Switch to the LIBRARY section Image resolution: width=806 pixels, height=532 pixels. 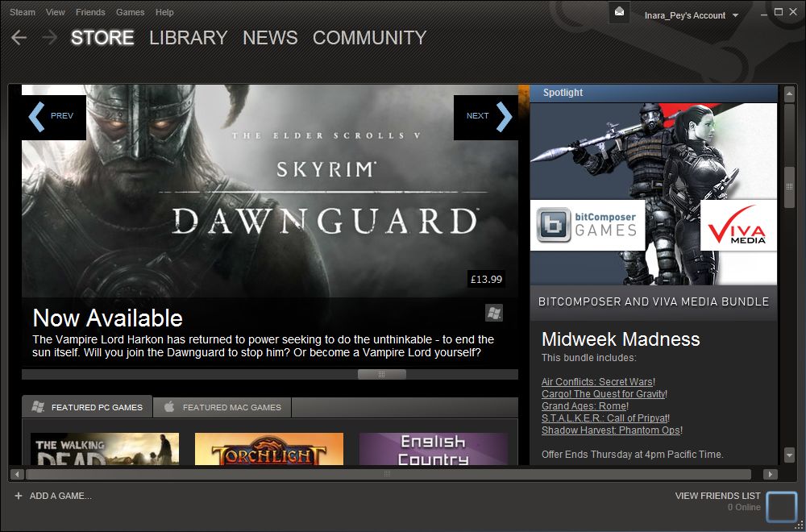point(188,38)
